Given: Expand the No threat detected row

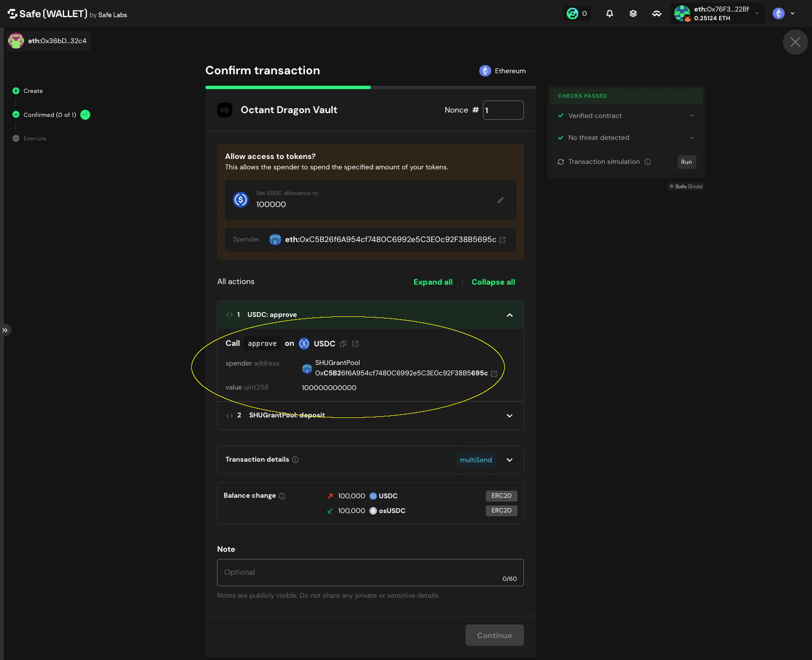Looking at the screenshot, I should pyautogui.click(x=626, y=138).
